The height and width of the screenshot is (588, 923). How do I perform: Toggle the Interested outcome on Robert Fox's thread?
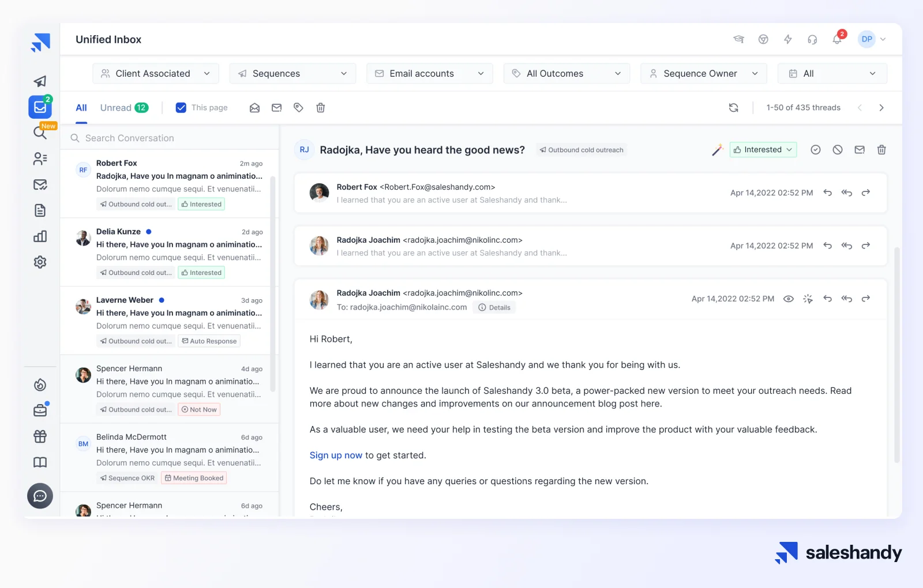[201, 203]
